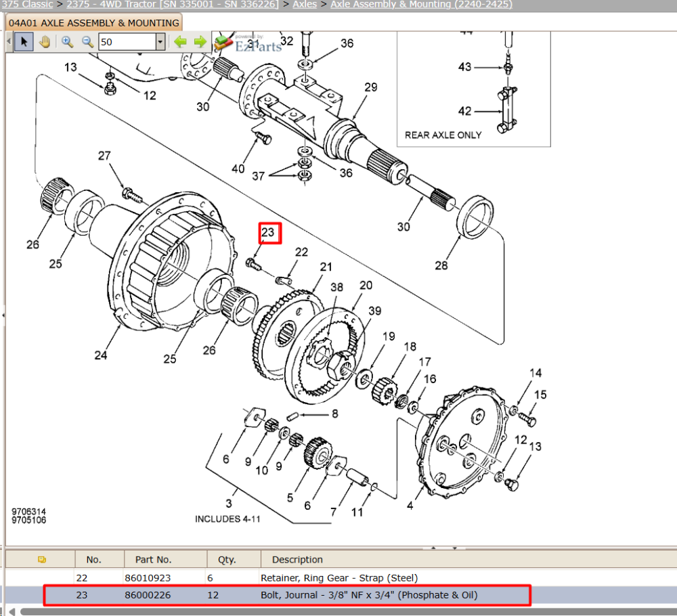Click the notes column icon in table header

coord(42,559)
